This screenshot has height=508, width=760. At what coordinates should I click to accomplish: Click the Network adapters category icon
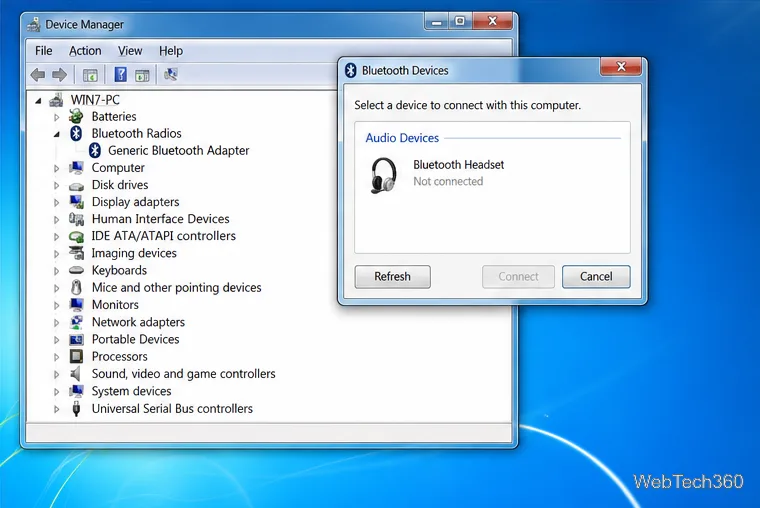pos(76,322)
